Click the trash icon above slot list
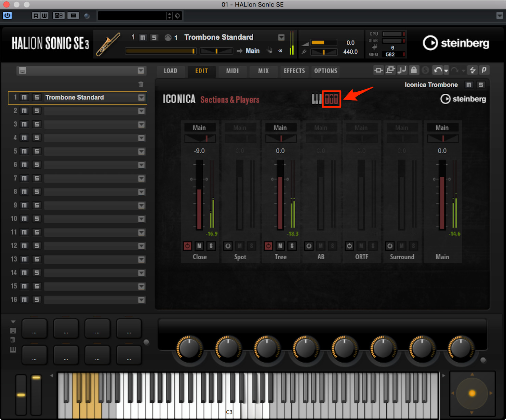The image size is (506, 420). click(141, 84)
